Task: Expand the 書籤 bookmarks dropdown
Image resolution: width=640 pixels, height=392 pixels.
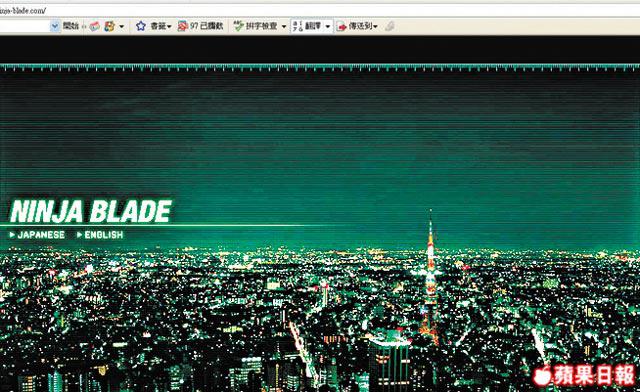Action: tap(169, 27)
